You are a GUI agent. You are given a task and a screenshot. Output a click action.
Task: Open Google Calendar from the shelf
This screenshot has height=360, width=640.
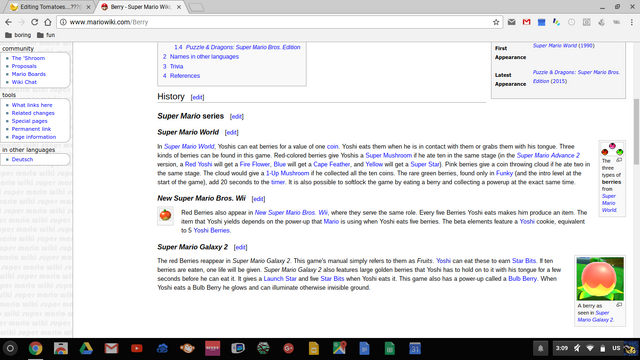coord(415,349)
